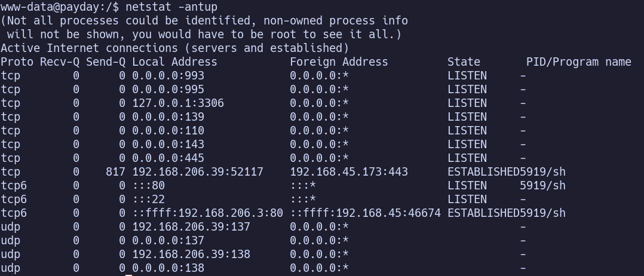644x276 pixels.
Task: Click local address 127.0.0.1:3306
Action: (178, 103)
